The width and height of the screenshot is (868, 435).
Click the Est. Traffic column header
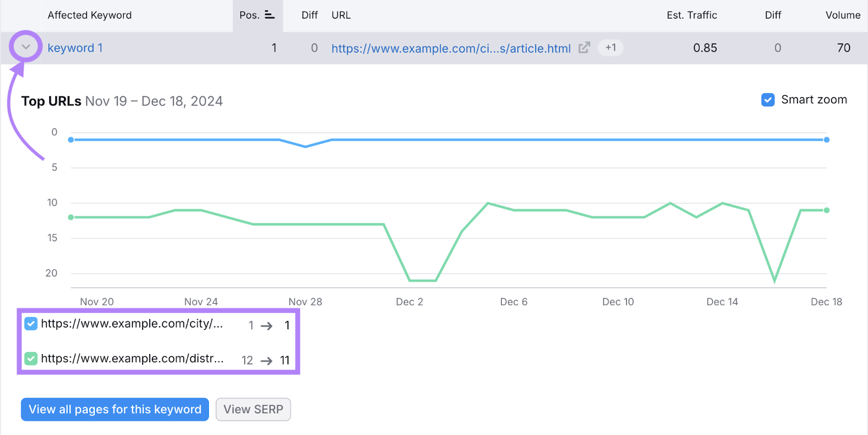tap(692, 15)
